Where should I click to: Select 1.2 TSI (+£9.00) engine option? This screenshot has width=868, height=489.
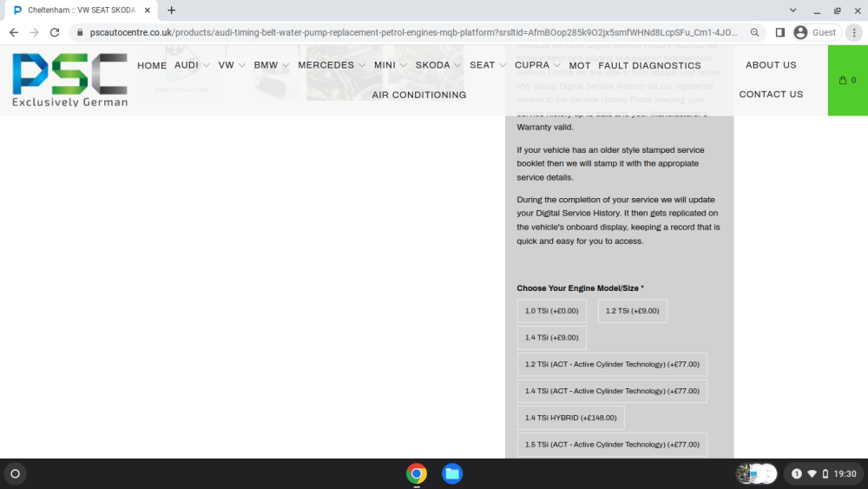pyautogui.click(x=632, y=311)
